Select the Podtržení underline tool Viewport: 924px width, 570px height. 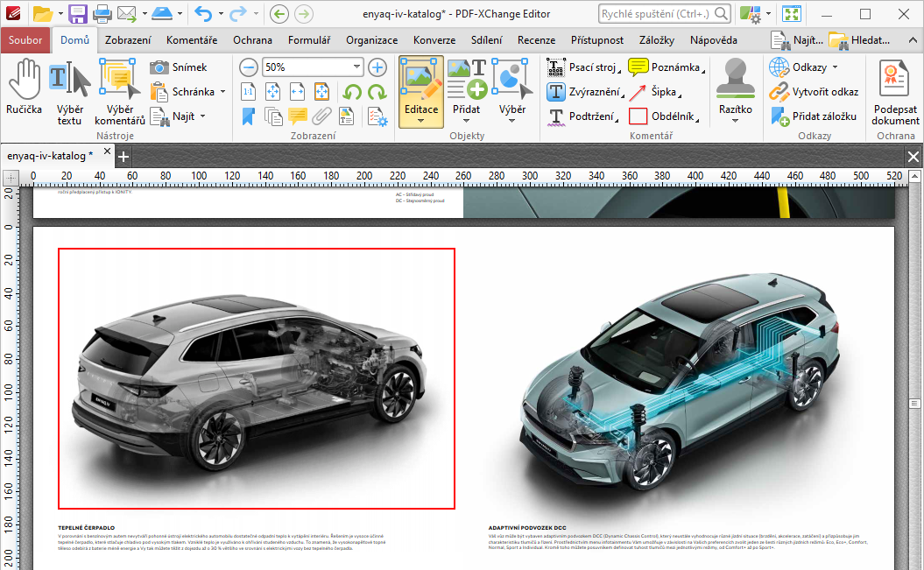pos(582,116)
